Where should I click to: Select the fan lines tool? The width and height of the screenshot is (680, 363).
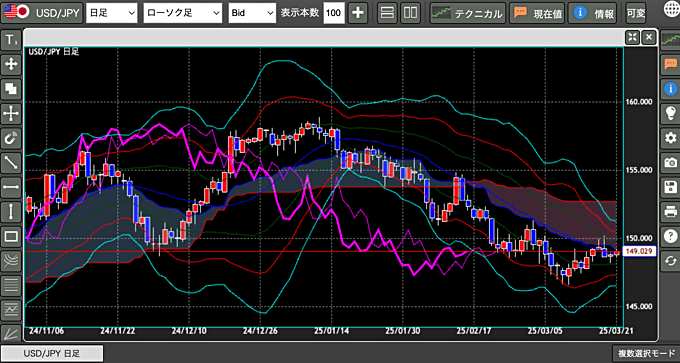tap(11, 333)
